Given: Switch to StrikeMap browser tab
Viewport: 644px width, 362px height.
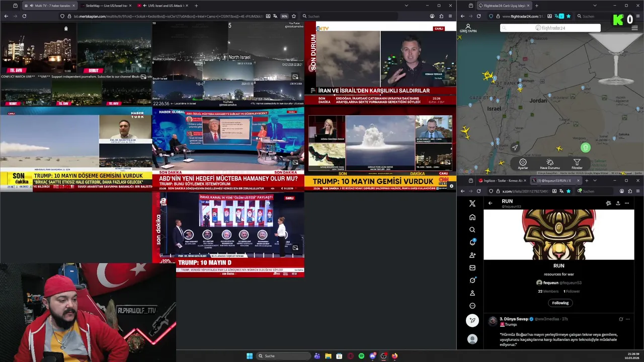Looking at the screenshot, I should click(106, 6).
